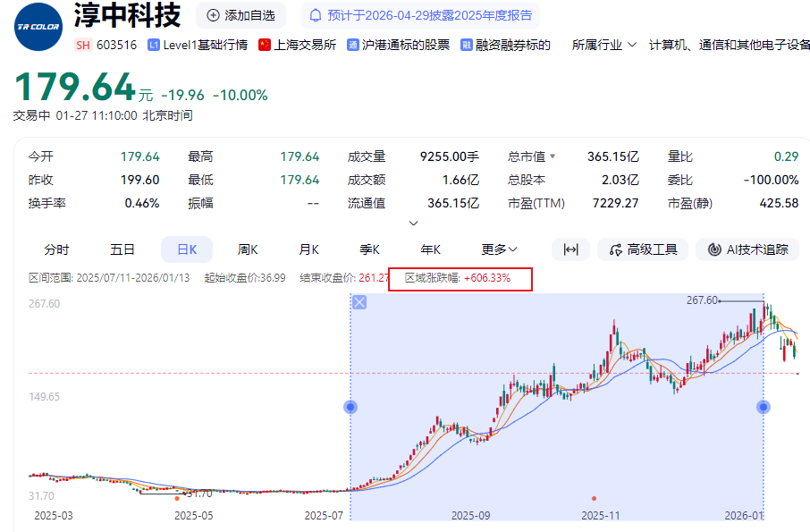
Task: Click the bell icon for 年度报告 reminder
Action: point(316,15)
